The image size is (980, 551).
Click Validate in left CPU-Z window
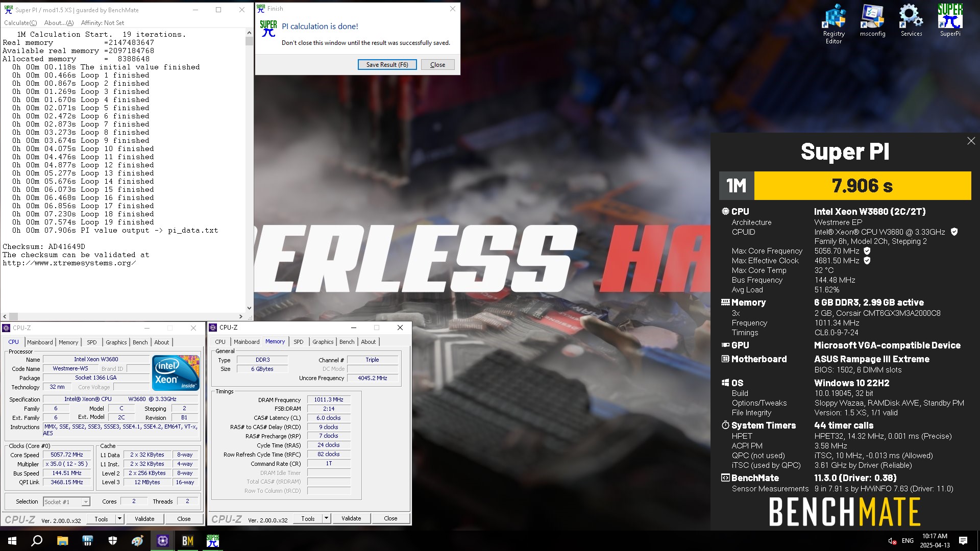[144, 519]
